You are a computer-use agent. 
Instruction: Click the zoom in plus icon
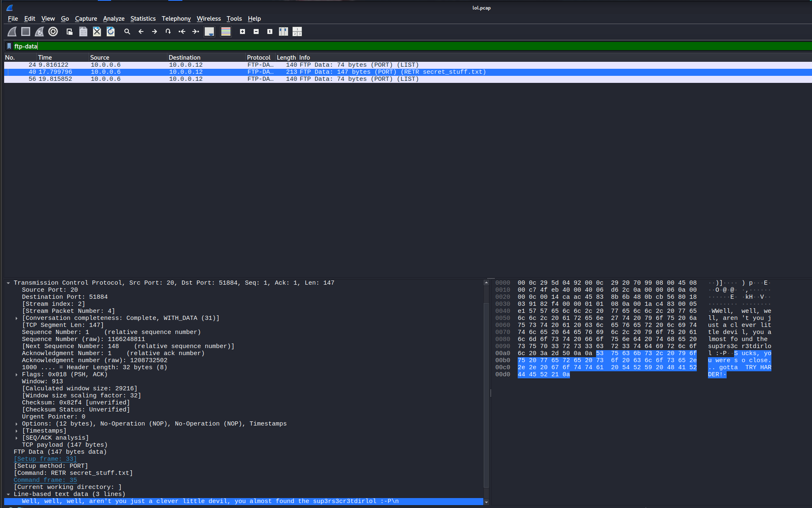242,31
